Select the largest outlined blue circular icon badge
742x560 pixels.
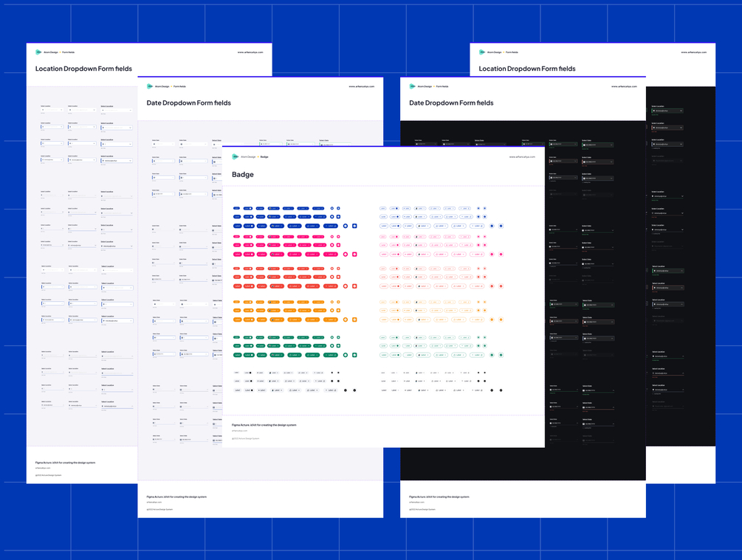492,226
